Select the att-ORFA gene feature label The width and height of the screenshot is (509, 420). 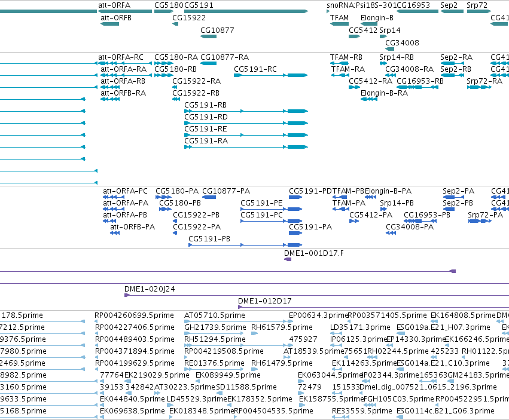(114, 5)
